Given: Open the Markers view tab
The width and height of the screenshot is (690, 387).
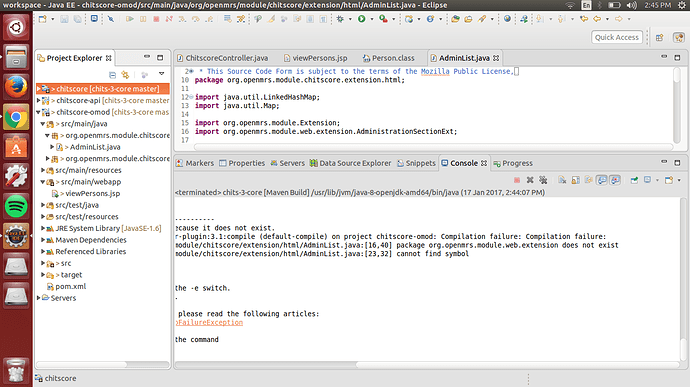Looking at the screenshot, I should pyautogui.click(x=195, y=163).
